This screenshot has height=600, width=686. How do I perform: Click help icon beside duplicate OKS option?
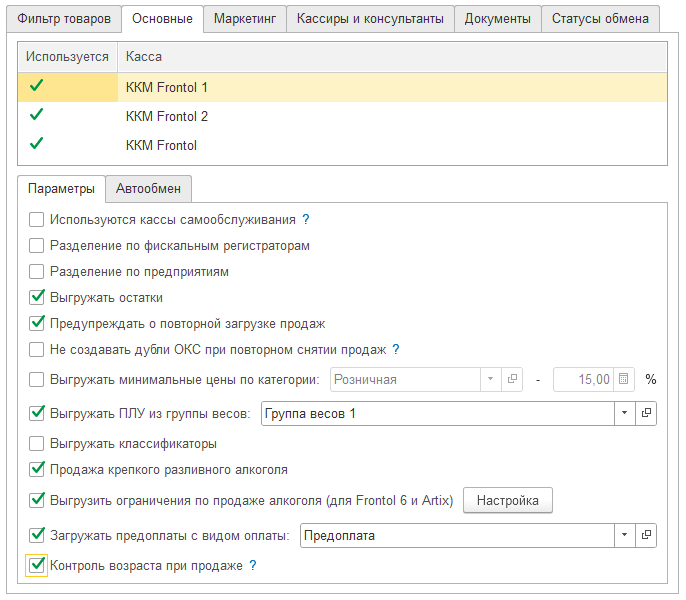click(x=396, y=349)
